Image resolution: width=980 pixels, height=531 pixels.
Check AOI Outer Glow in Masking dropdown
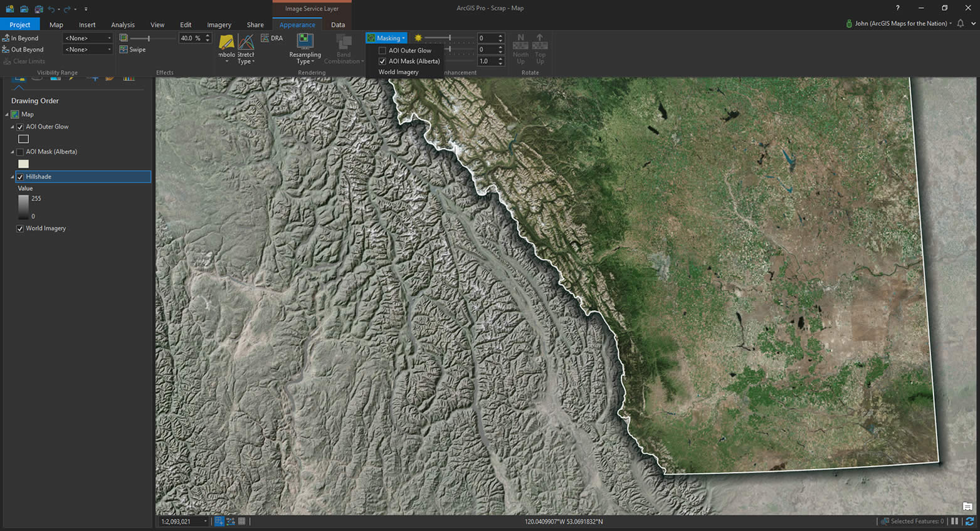(382, 51)
